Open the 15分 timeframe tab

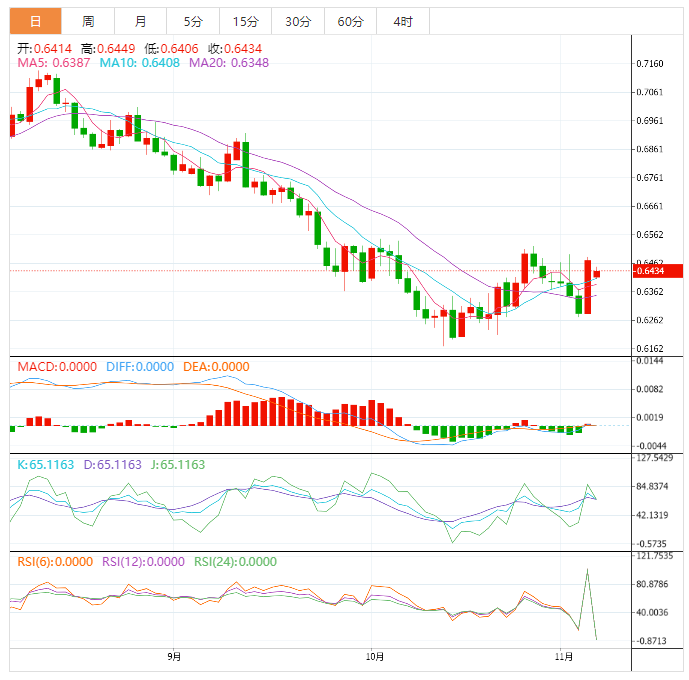[246, 21]
